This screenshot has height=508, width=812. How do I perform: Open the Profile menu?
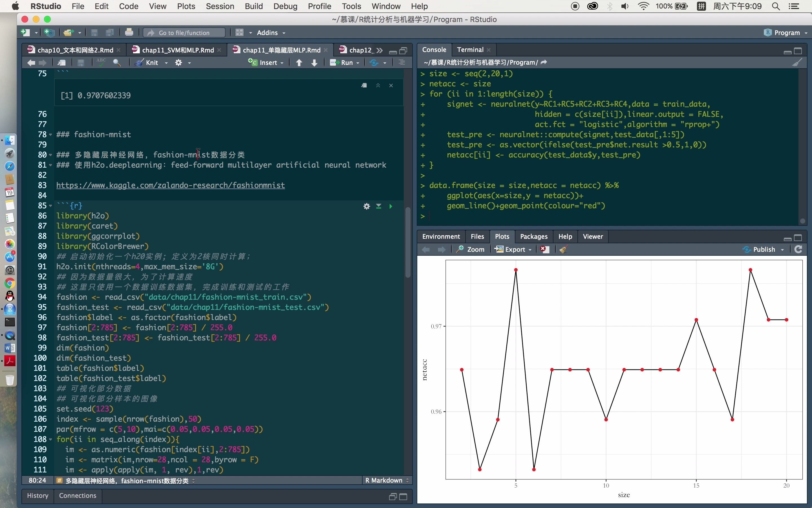click(x=319, y=6)
